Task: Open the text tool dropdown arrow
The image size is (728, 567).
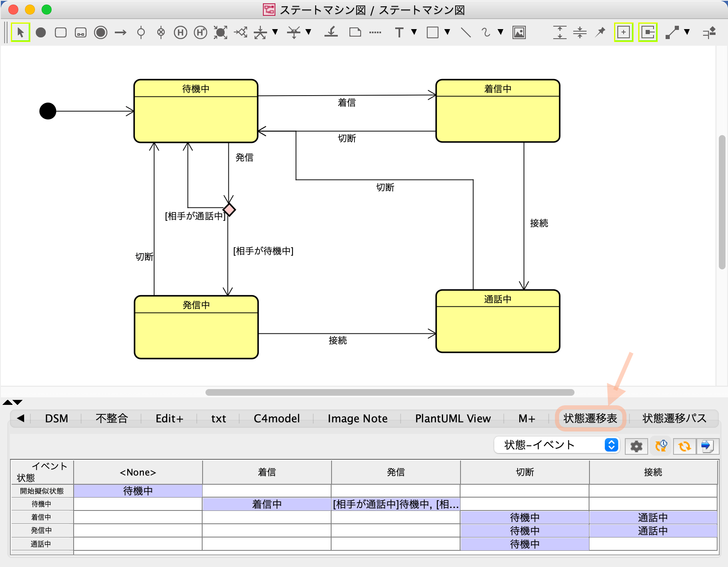Action: point(414,32)
